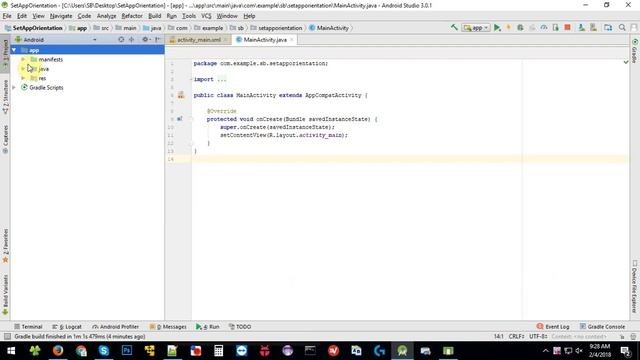Image resolution: width=640 pixels, height=360 pixels.
Task: Open the Messages tool window
Action: [x=168, y=327]
